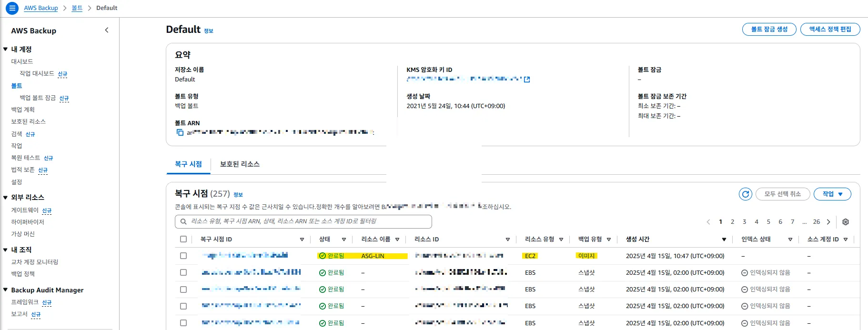This screenshot has width=868, height=330.
Task: Sort by 복구 시점 ID column arrow
Action: pyautogui.click(x=302, y=240)
